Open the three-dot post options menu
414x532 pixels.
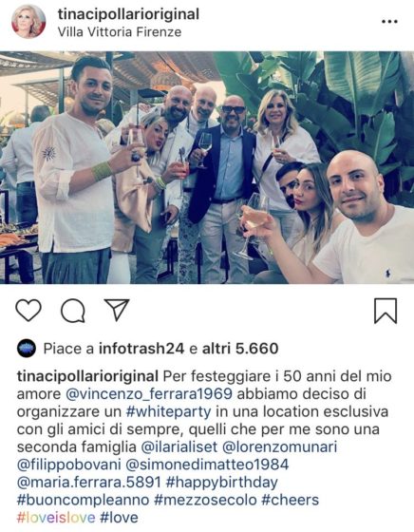[389, 21]
